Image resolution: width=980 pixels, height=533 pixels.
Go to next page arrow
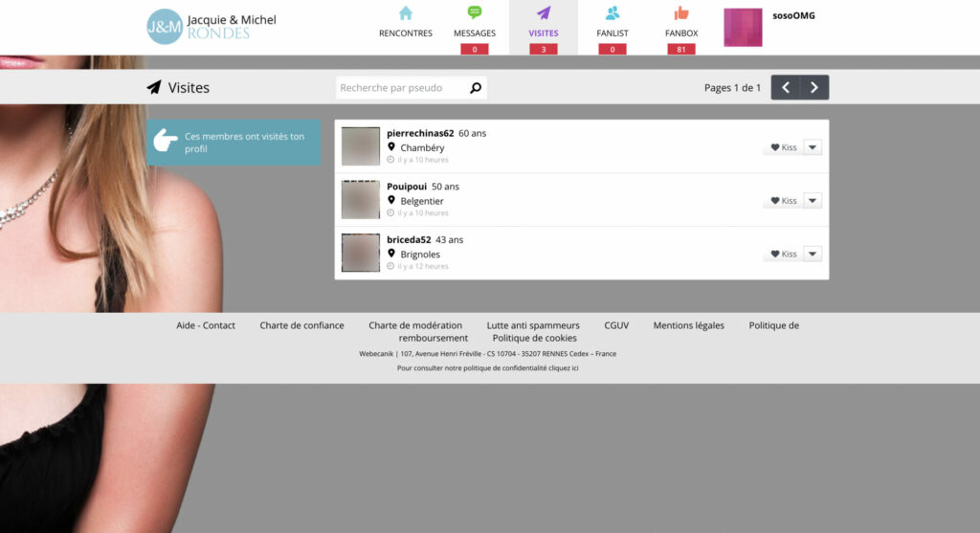(x=814, y=87)
